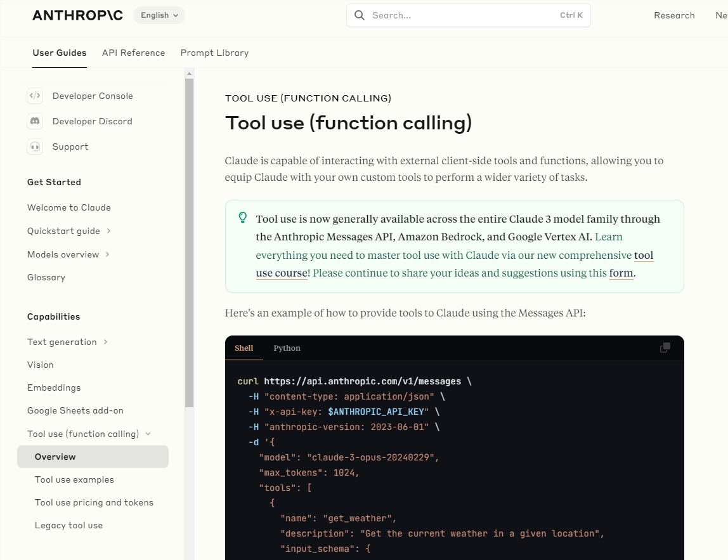
Task: Open the Glossary page
Action: pos(46,277)
